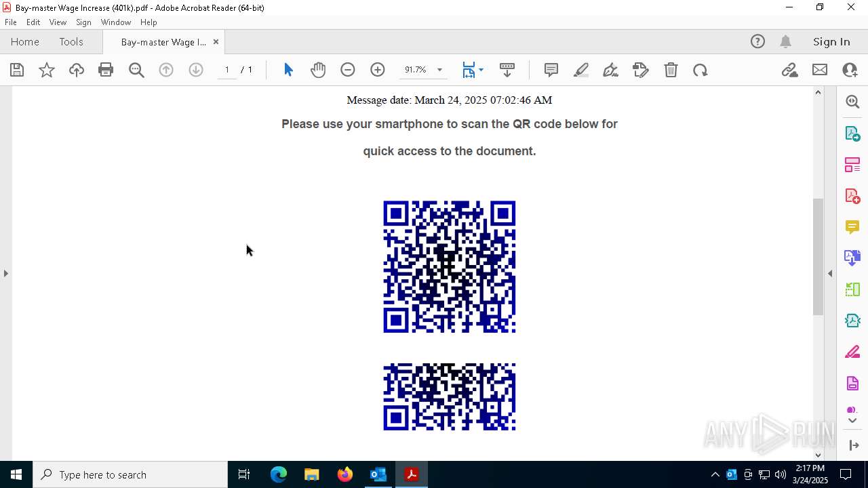Show more tools with the down chevron

(x=852, y=420)
